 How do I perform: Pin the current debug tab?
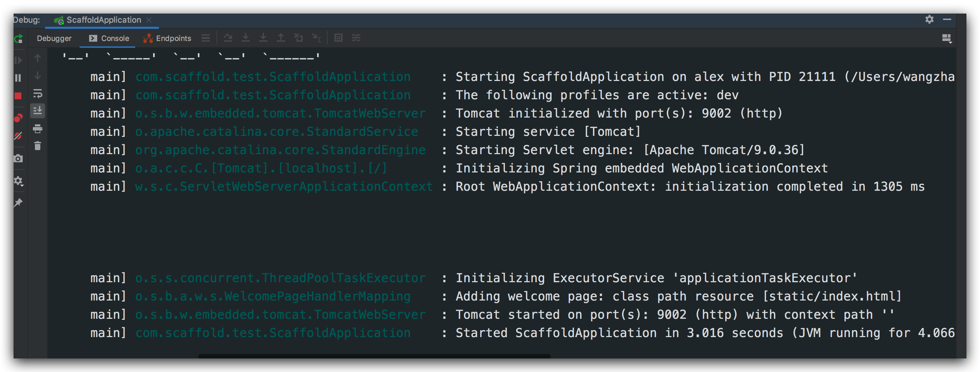click(x=18, y=203)
